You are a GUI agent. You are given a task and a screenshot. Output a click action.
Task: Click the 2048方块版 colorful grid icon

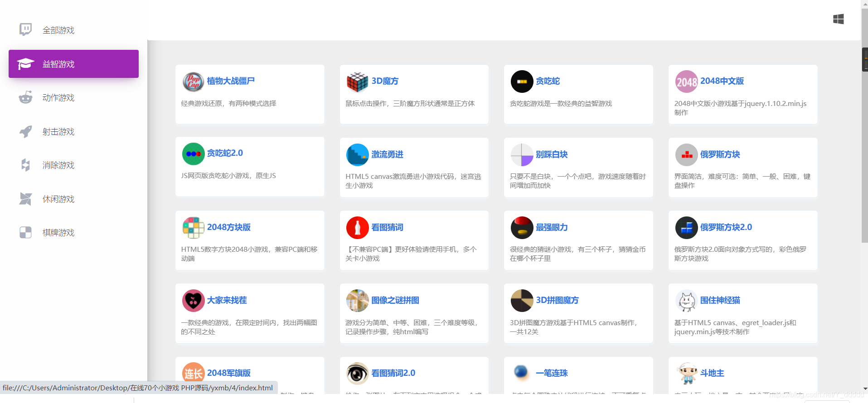tap(194, 228)
